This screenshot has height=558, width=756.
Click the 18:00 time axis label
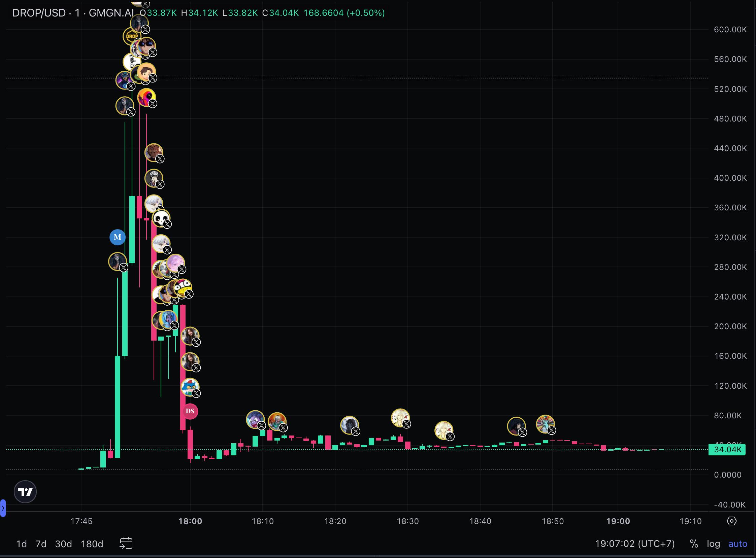(x=190, y=521)
